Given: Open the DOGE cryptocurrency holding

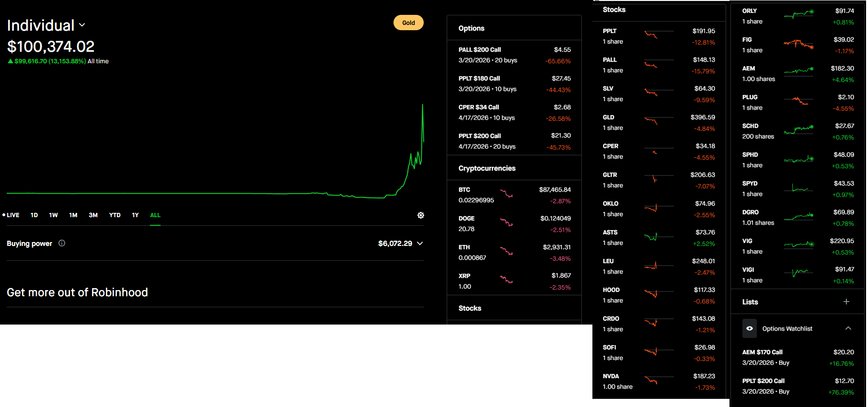Looking at the screenshot, I should [514, 223].
